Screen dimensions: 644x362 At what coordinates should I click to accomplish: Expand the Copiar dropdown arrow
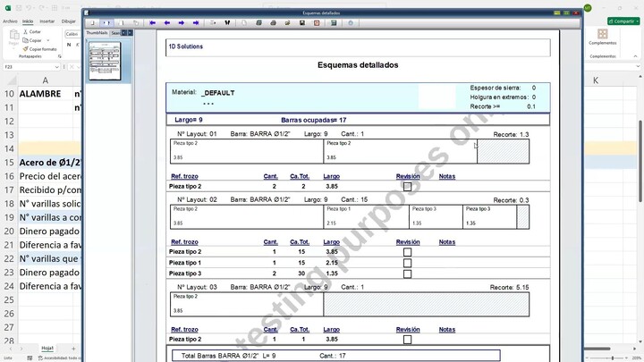tap(48, 40)
